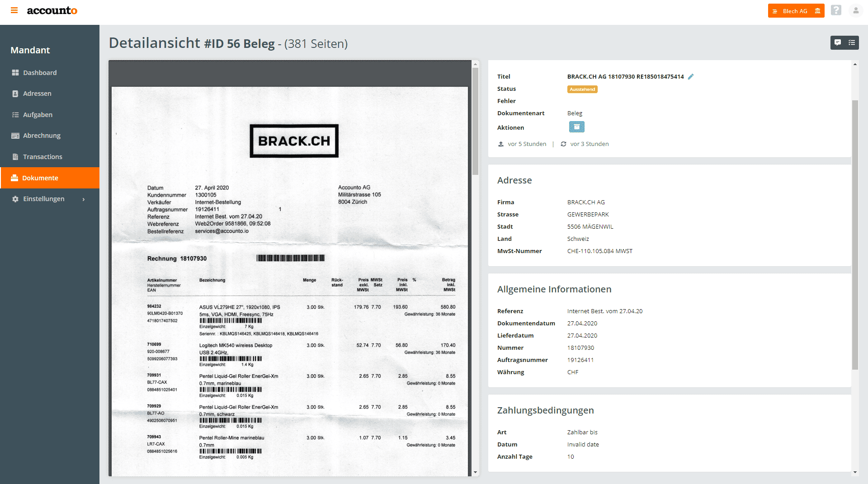The height and width of the screenshot is (484, 868).
Task: Click the Einstellungen gear icon
Action: tap(15, 199)
